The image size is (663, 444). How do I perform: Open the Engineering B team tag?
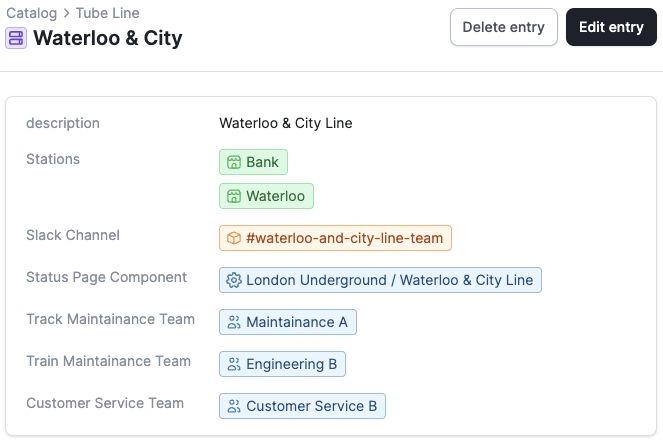click(291, 364)
